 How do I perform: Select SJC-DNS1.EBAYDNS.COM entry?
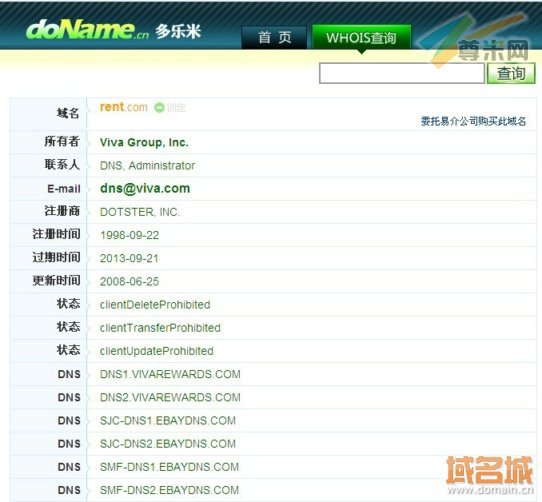(x=168, y=420)
